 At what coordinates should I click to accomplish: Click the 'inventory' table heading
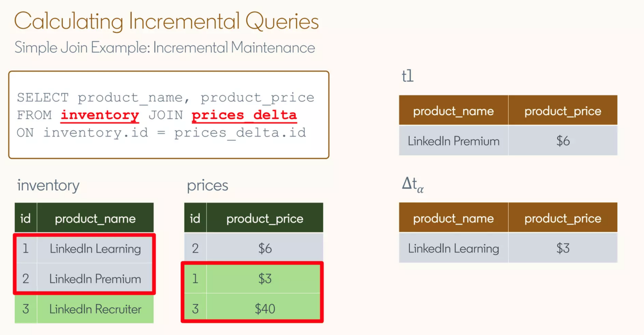(48, 185)
